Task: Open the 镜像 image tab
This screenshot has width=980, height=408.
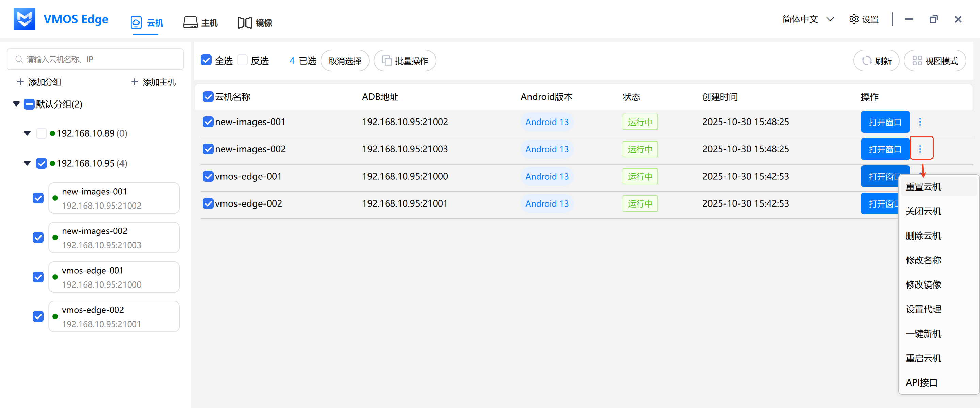Action: click(255, 23)
